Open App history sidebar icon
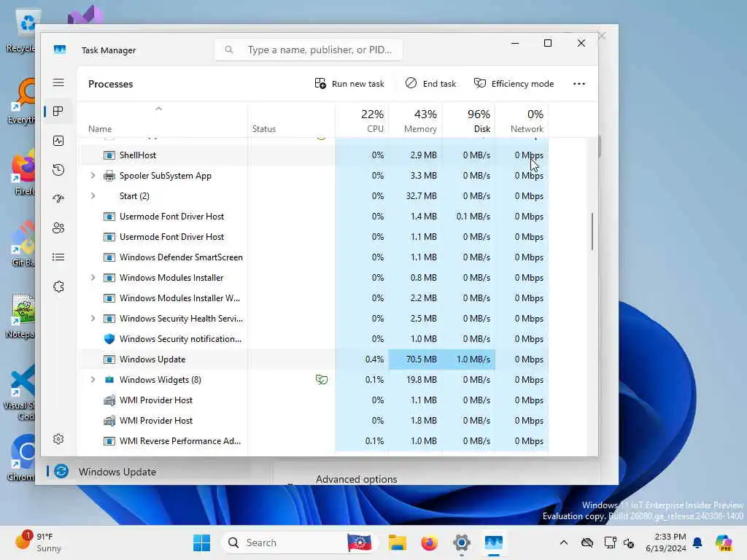This screenshot has height=560, width=747. (x=58, y=170)
